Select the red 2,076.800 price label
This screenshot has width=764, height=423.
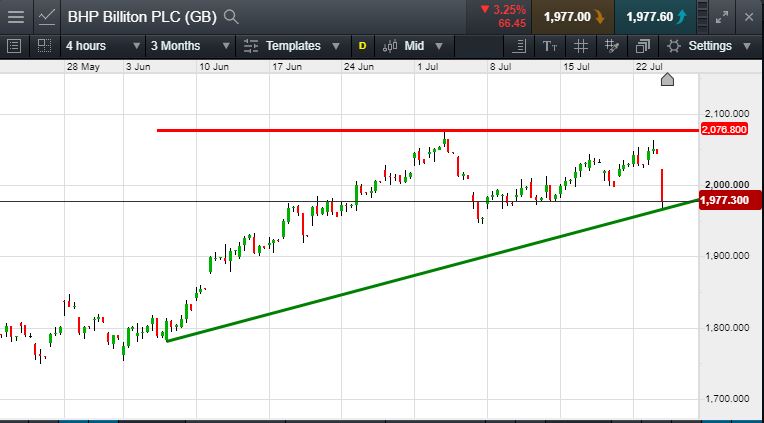pos(724,130)
